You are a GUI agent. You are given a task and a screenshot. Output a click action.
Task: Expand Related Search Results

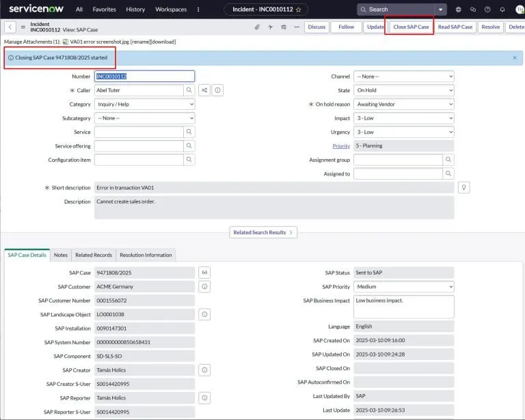263,232
